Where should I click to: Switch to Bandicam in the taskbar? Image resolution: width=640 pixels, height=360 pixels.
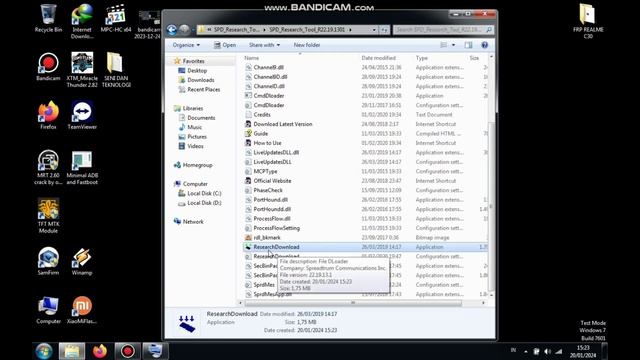click(x=127, y=351)
